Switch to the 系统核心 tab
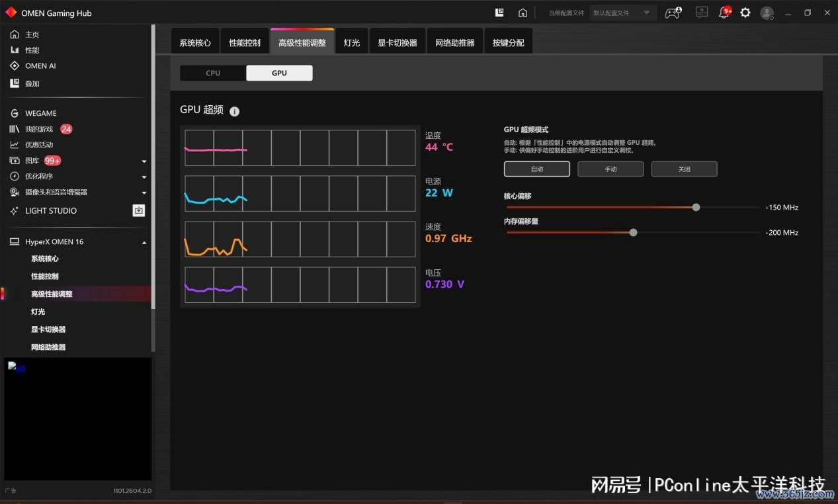This screenshot has width=838, height=504. pos(195,42)
